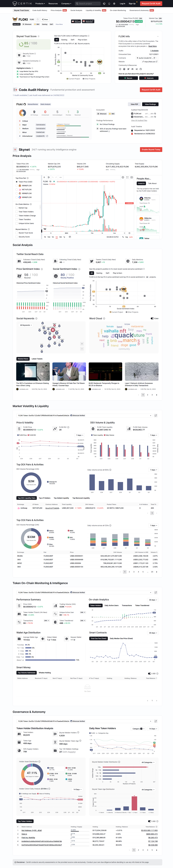Check the Market Cap metric checkbox

17,208
